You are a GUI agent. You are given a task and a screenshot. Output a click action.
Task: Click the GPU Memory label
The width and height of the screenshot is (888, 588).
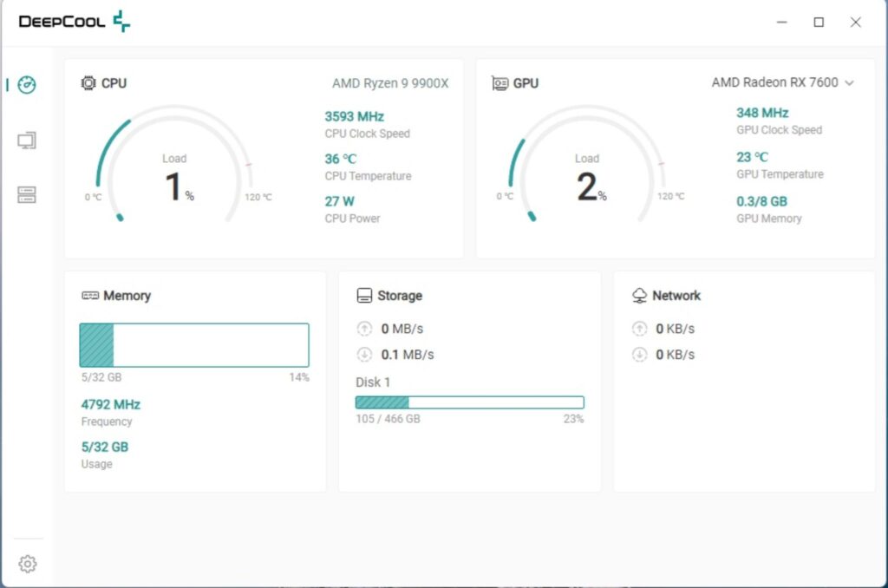tap(769, 219)
